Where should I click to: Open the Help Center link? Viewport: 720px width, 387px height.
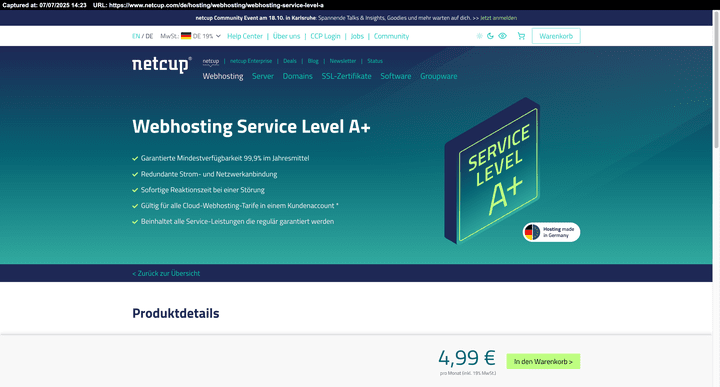pyautogui.click(x=245, y=36)
